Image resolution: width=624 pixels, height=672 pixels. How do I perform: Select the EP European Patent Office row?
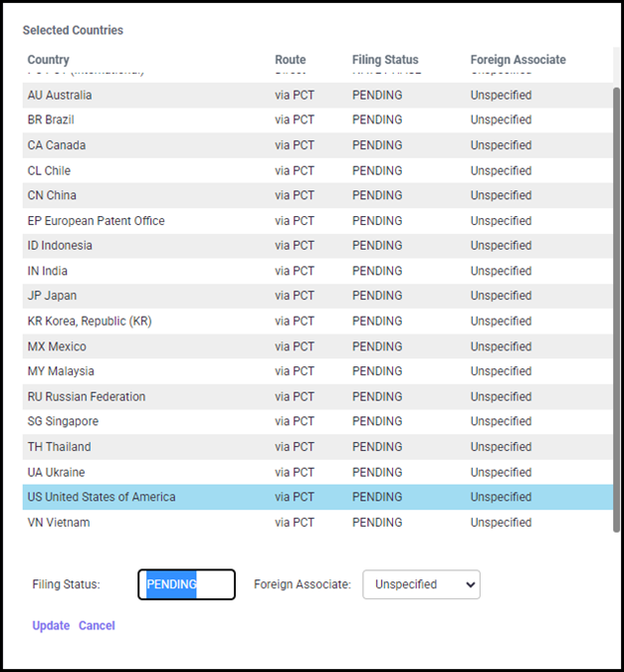coord(97,221)
